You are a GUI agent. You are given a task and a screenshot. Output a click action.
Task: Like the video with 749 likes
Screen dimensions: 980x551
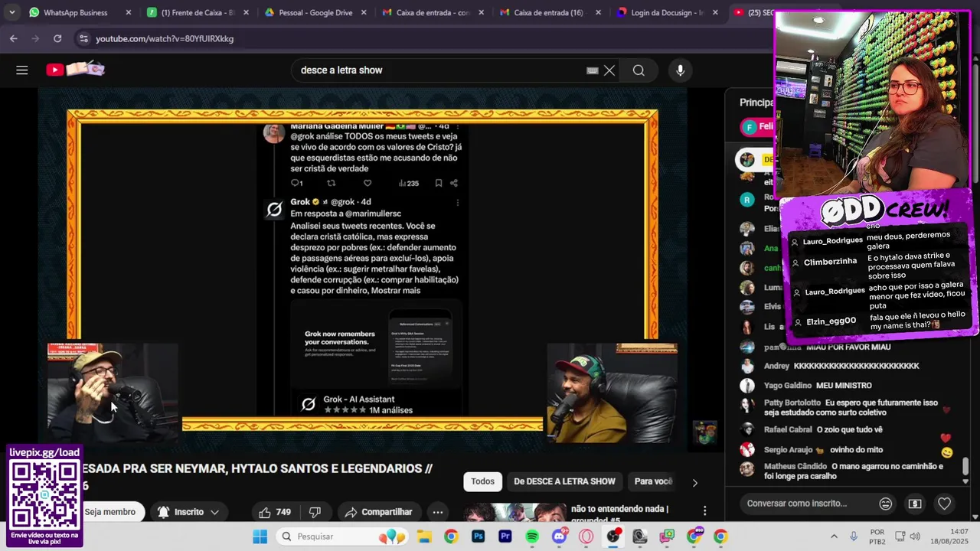point(275,512)
